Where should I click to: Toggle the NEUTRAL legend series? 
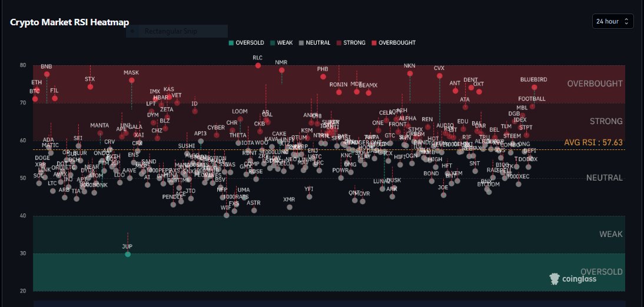point(314,43)
